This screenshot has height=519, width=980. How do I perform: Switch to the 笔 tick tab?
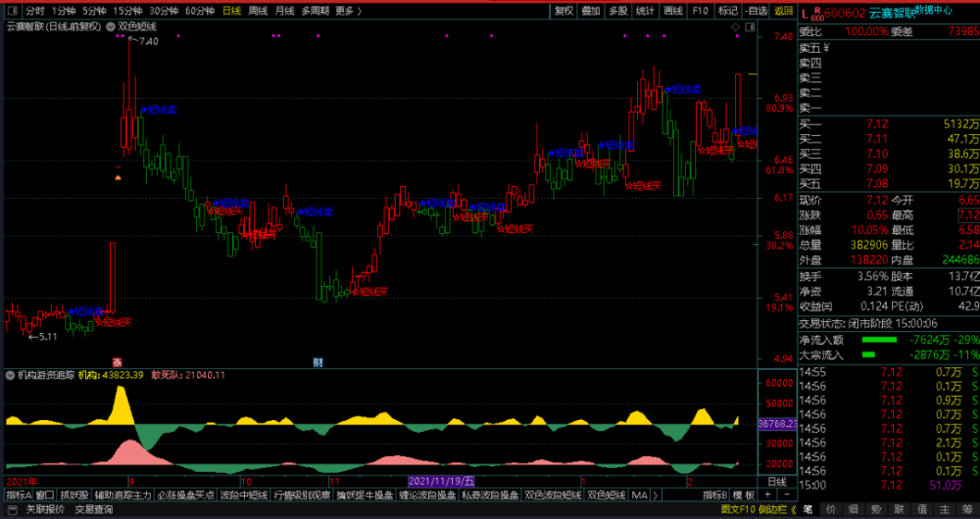[x=808, y=510]
